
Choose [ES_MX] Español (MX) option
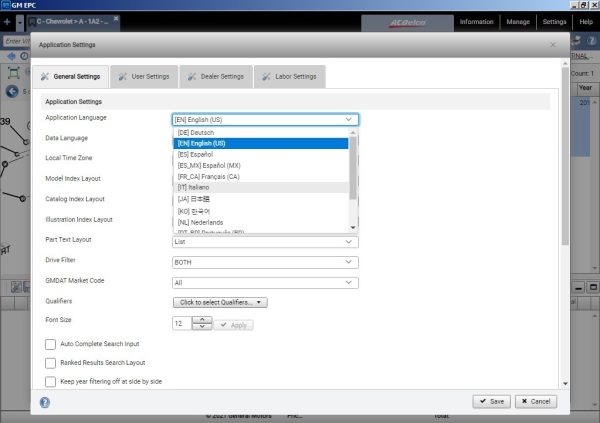coord(261,166)
